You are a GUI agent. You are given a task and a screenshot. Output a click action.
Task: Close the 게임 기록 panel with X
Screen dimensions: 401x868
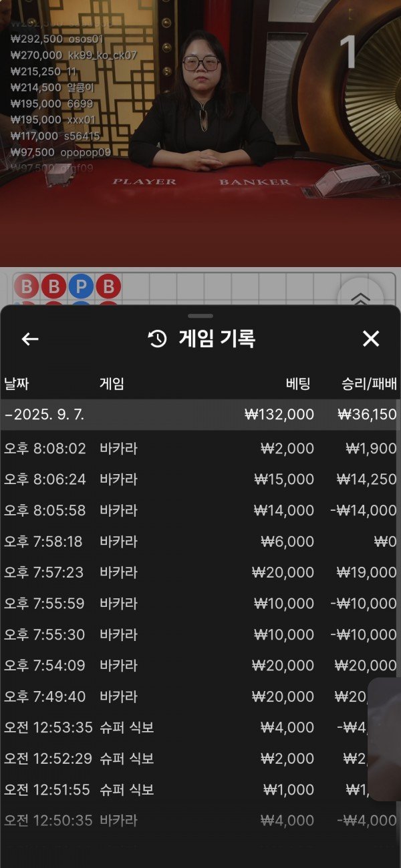point(370,339)
